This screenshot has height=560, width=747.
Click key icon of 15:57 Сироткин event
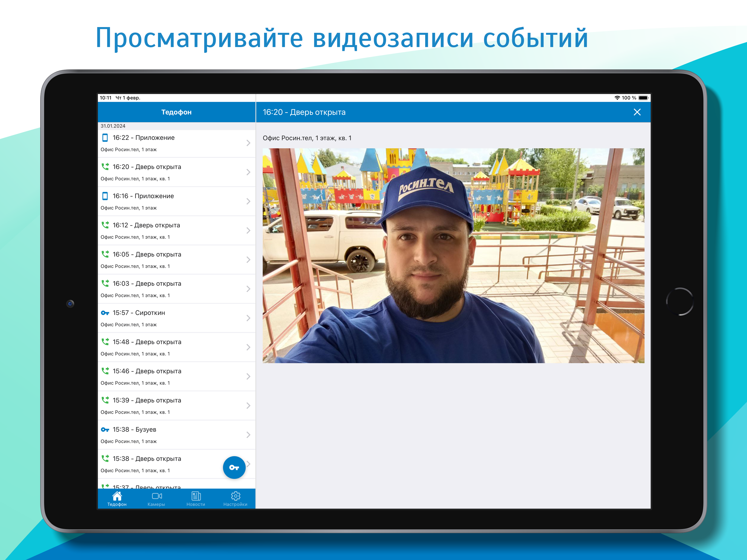tap(105, 313)
